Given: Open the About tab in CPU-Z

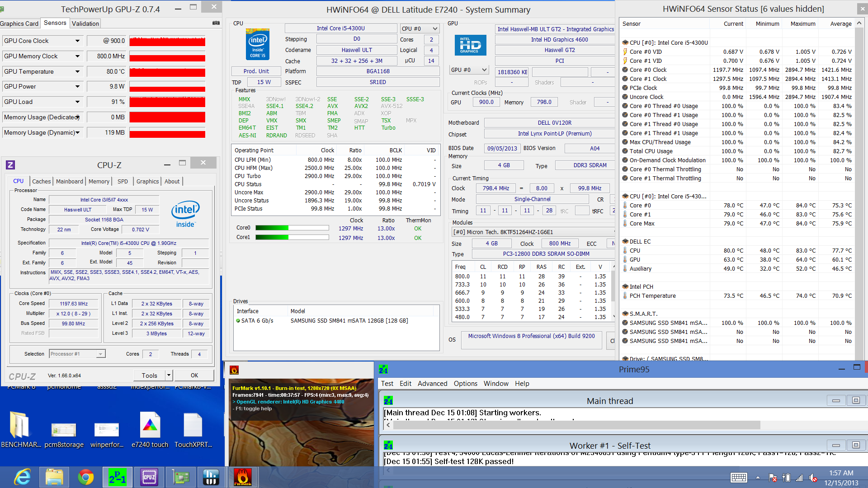Looking at the screenshot, I should pyautogui.click(x=172, y=181).
